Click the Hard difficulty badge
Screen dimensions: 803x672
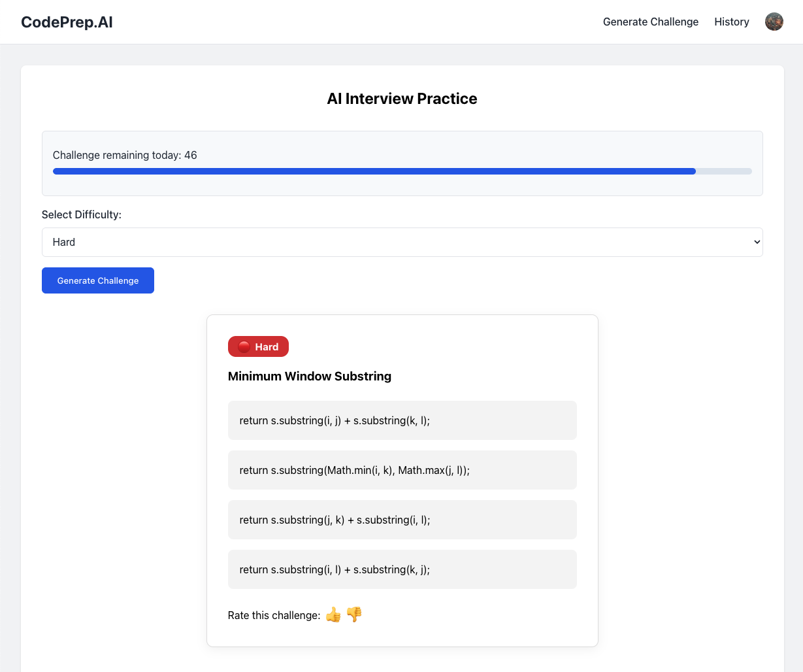258,346
